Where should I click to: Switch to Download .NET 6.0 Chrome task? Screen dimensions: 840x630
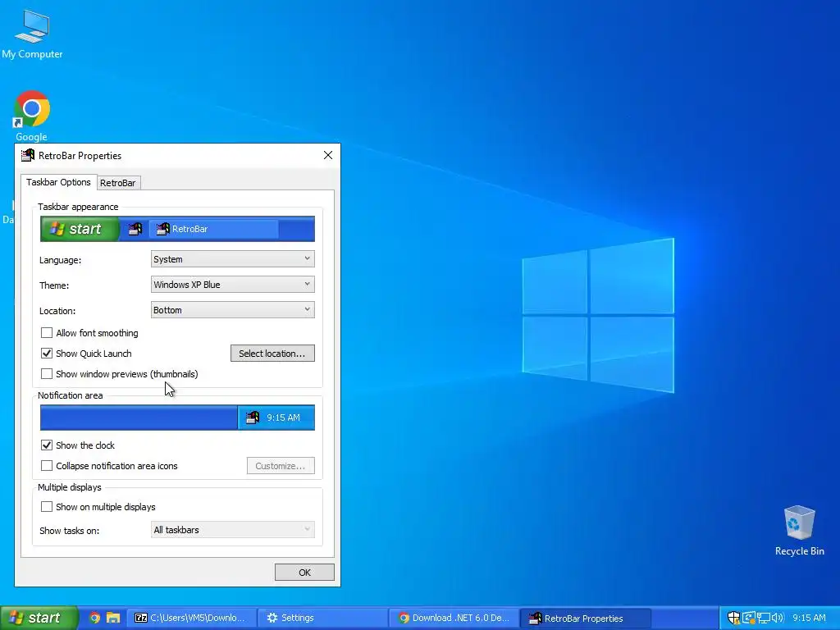tap(454, 618)
